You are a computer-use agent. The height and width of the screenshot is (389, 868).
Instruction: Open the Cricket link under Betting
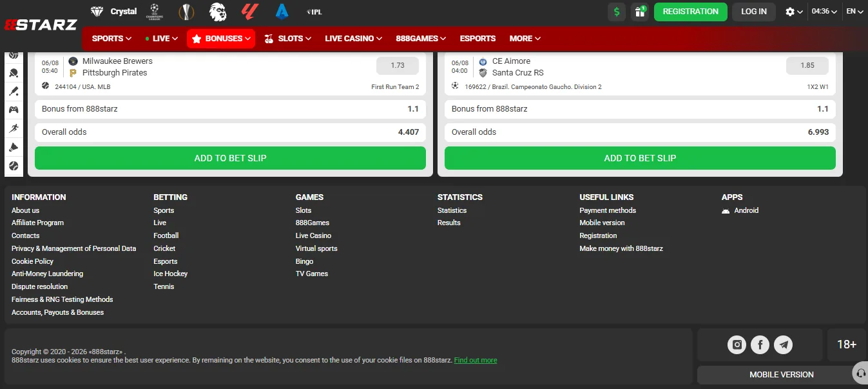(164, 248)
